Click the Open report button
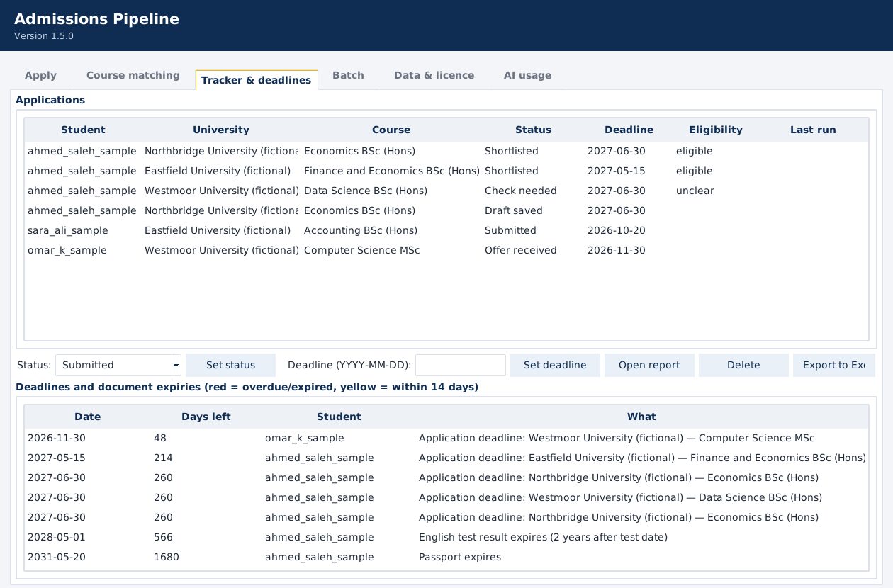The height and width of the screenshot is (588, 893). point(649,366)
